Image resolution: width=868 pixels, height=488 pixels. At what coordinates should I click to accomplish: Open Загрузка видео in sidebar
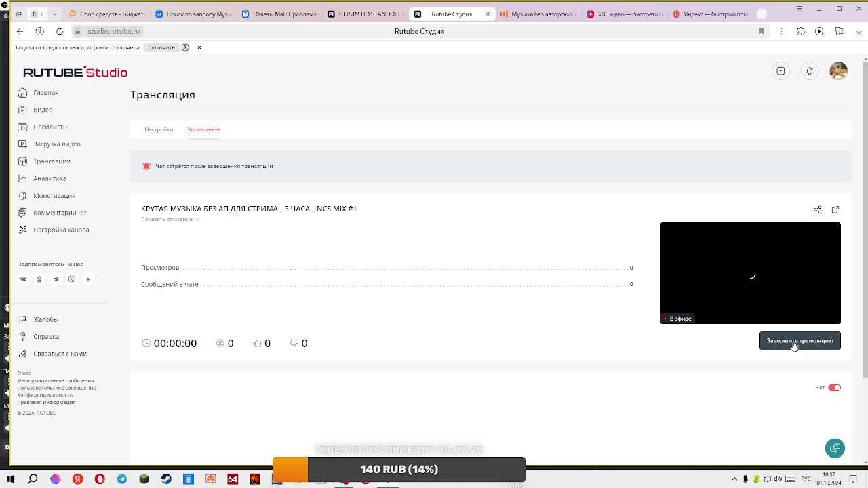pos(57,144)
